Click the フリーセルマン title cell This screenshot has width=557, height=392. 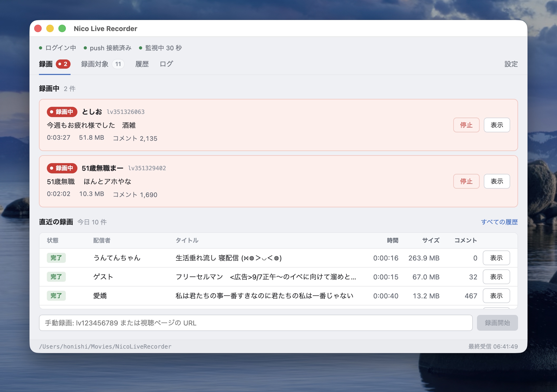click(x=266, y=277)
